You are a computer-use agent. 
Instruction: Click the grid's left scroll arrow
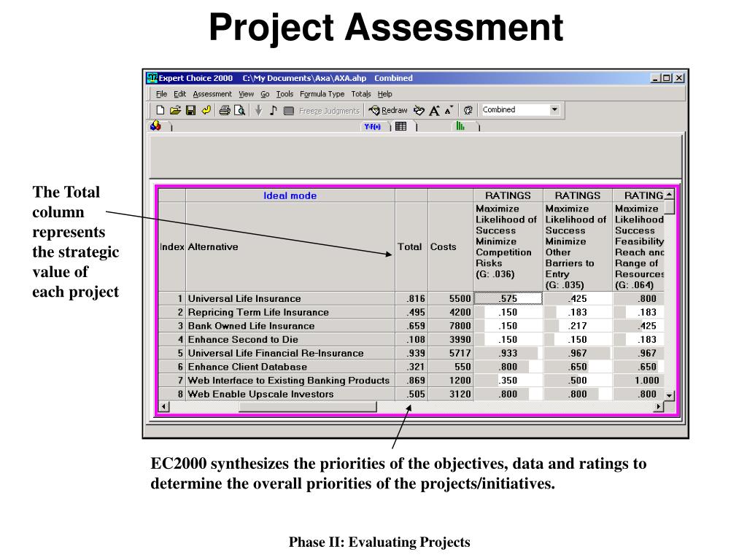[x=164, y=407]
